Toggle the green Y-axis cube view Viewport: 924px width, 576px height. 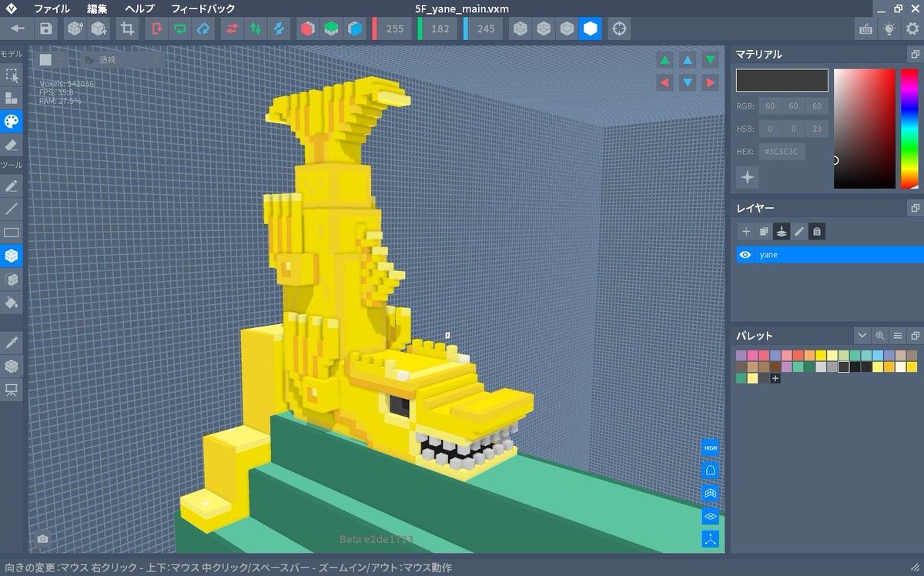pyautogui.click(x=331, y=28)
